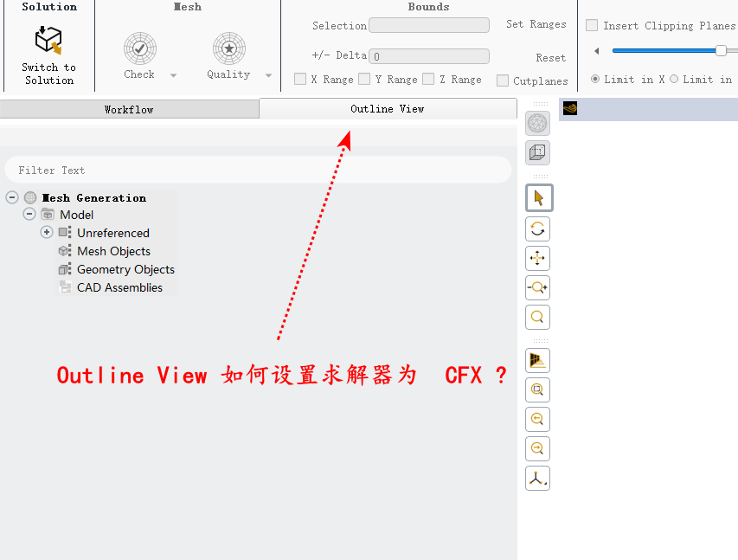Viewport: 738px width, 560px height.
Task: Click the Selection bounds field
Action: coord(429,25)
